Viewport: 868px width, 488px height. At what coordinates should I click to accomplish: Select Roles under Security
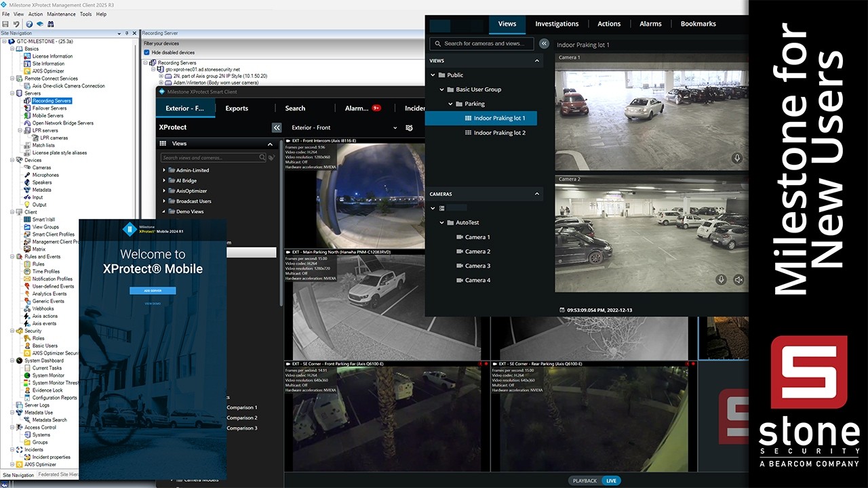(38, 338)
